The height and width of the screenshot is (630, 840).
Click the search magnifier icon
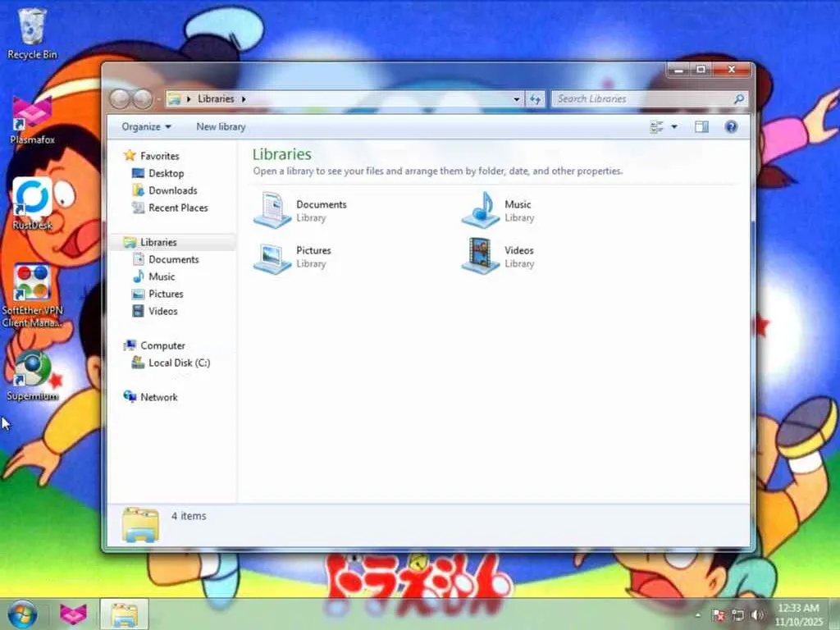[x=739, y=98]
